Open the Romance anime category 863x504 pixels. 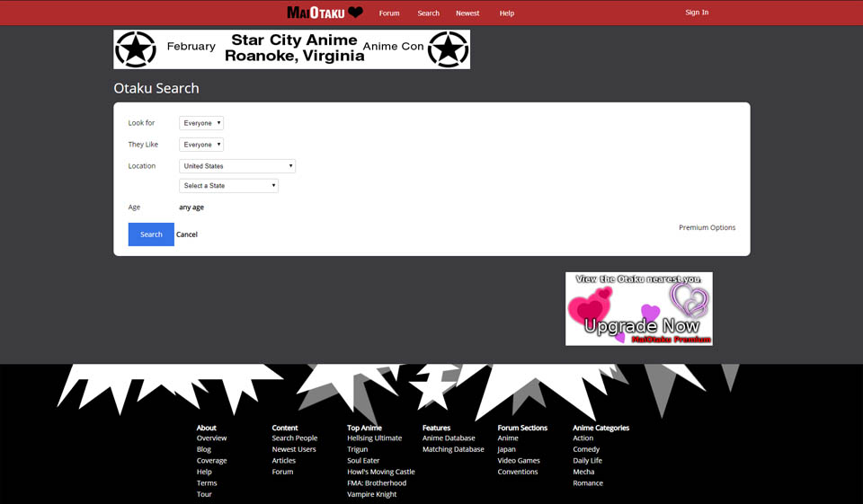coord(588,483)
